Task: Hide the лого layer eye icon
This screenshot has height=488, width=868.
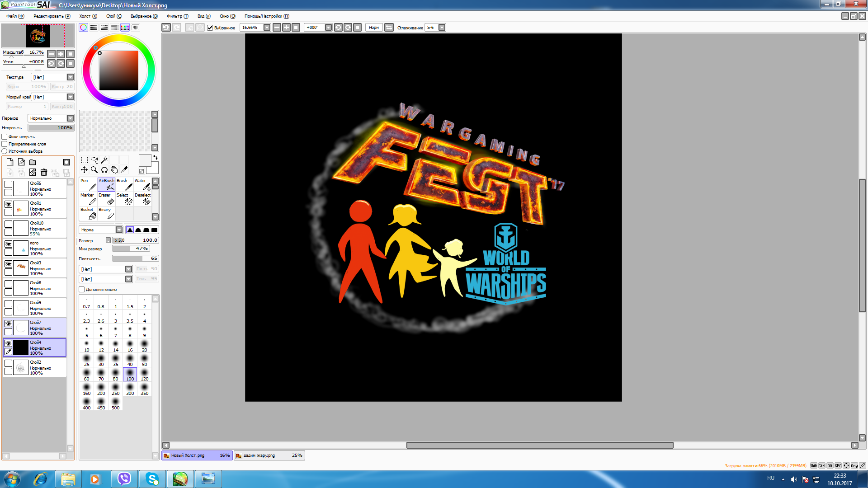Action: [8, 244]
